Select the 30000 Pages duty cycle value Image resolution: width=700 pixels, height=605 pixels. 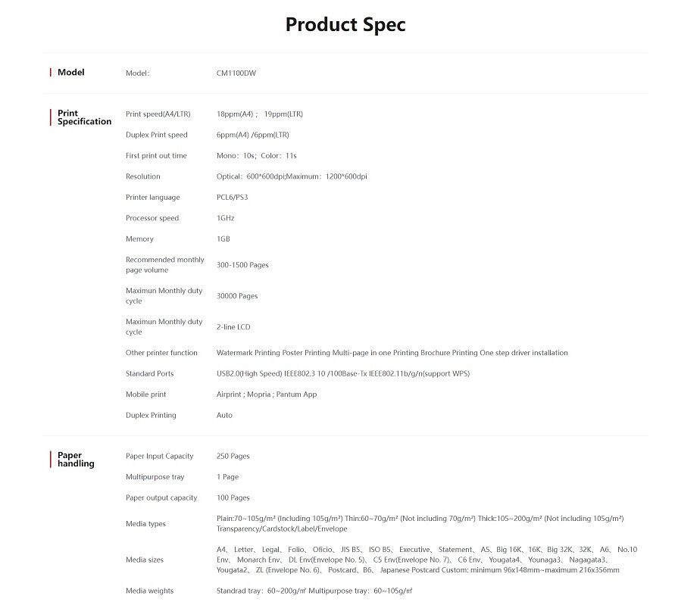[237, 296]
